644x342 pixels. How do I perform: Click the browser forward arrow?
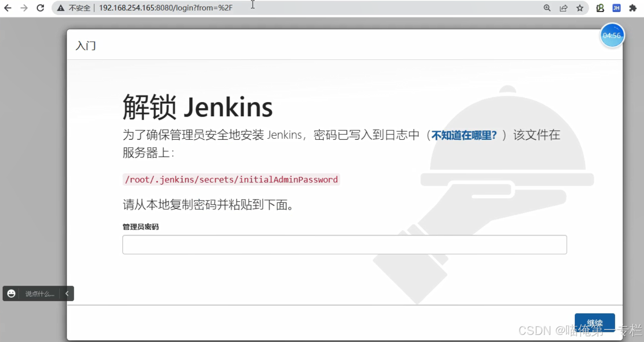pyautogui.click(x=24, y=8)
